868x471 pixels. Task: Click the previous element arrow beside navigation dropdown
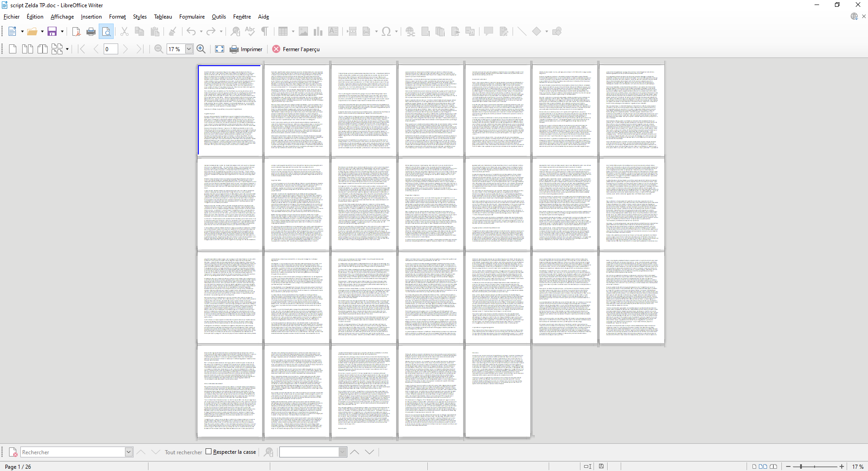[x=355, y=452]
